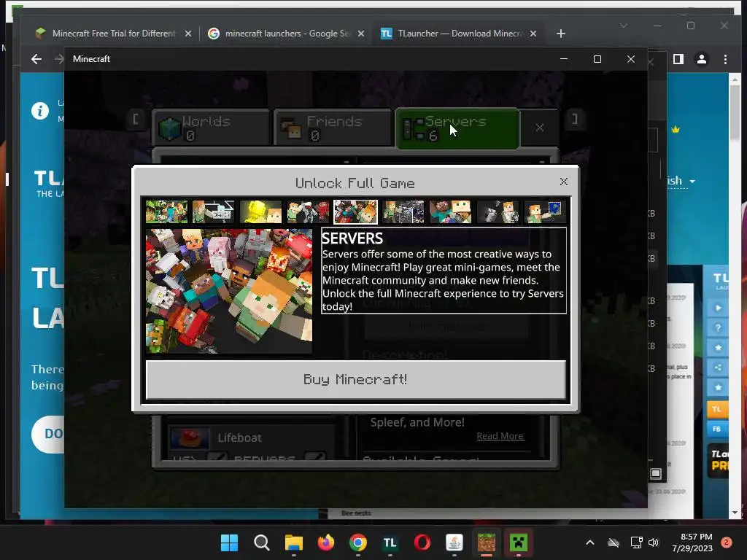Open the Chrome side panel icon

pyautogui.click(x=678, y=59)
